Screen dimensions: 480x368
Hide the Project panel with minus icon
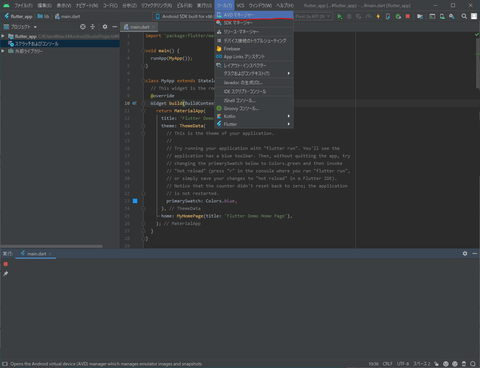(x=114, y=27)
